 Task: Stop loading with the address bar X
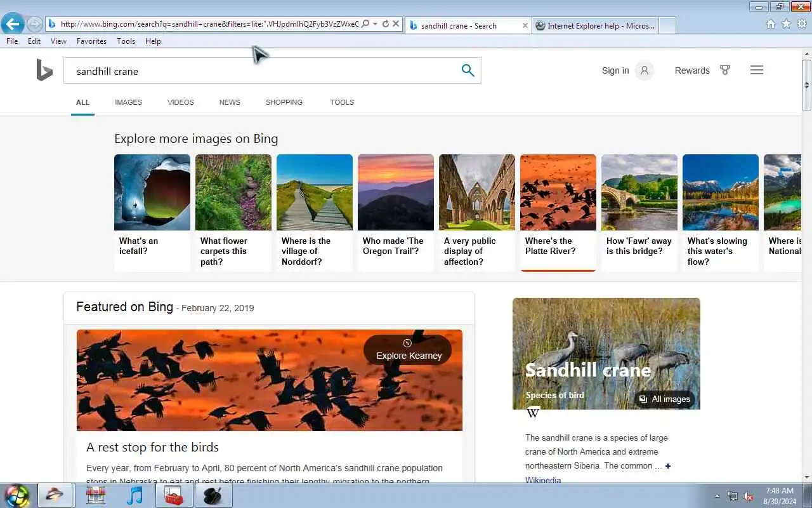396,24
